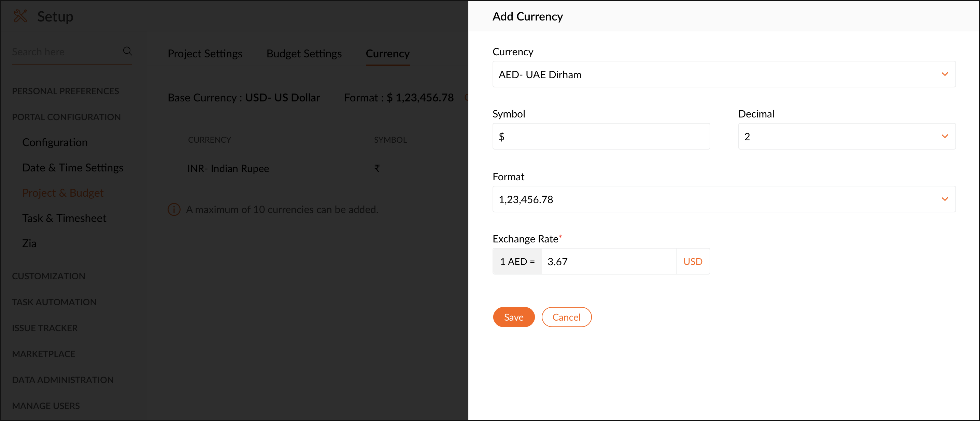980x421 pixels.
Task: Open Configuration in the sidebar
Action: click(55, 142)
